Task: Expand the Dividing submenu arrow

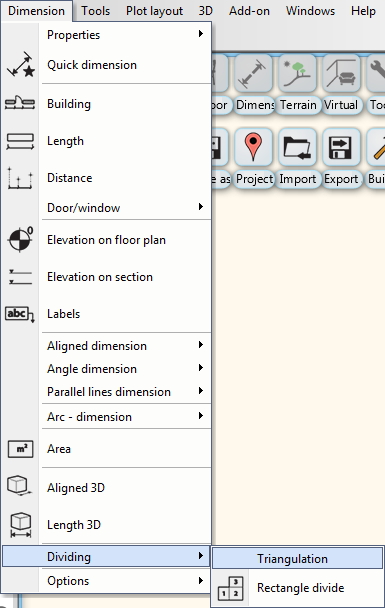Action: pyautogui.click(x=200, y=556)
